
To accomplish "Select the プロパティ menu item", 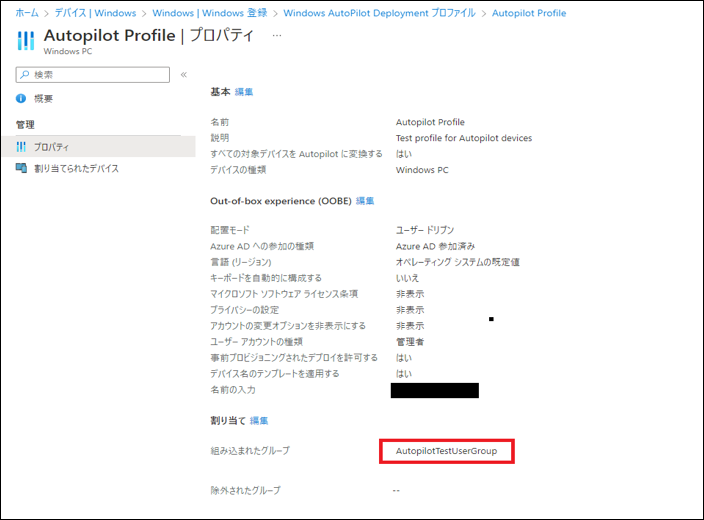I will click(51, 147).
